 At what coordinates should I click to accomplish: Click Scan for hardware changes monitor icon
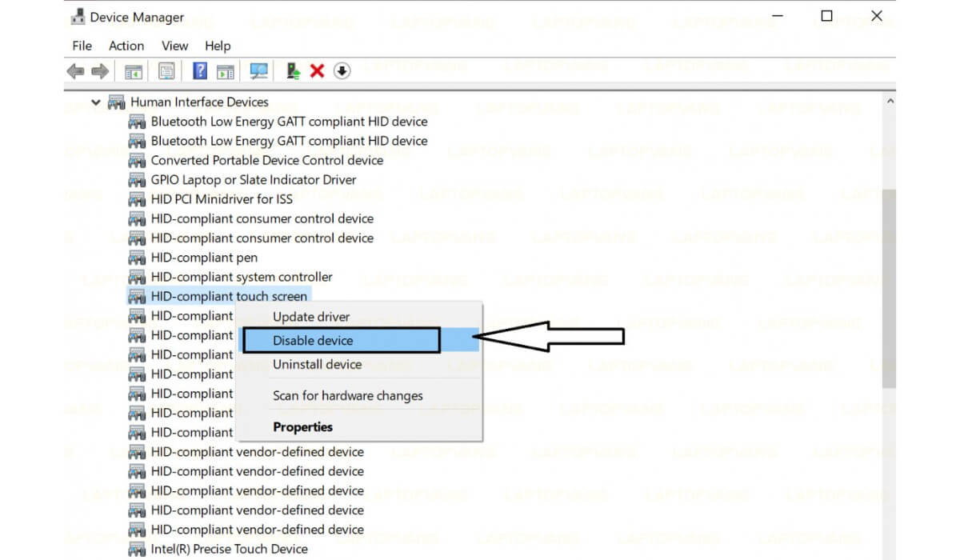pos(258,71)
